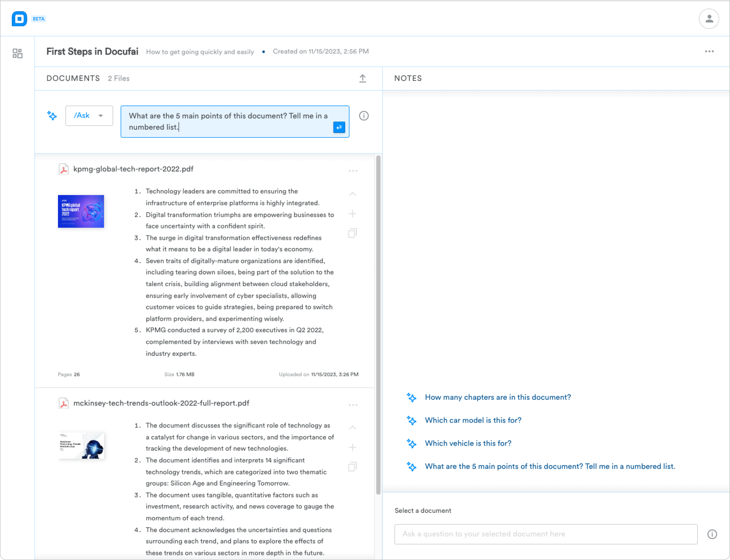Open kpmg-global-tech-report options menu

click(353, 171)
